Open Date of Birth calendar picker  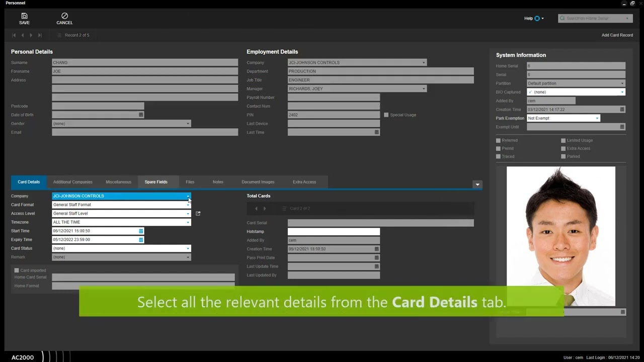click(x=141, y=115)
